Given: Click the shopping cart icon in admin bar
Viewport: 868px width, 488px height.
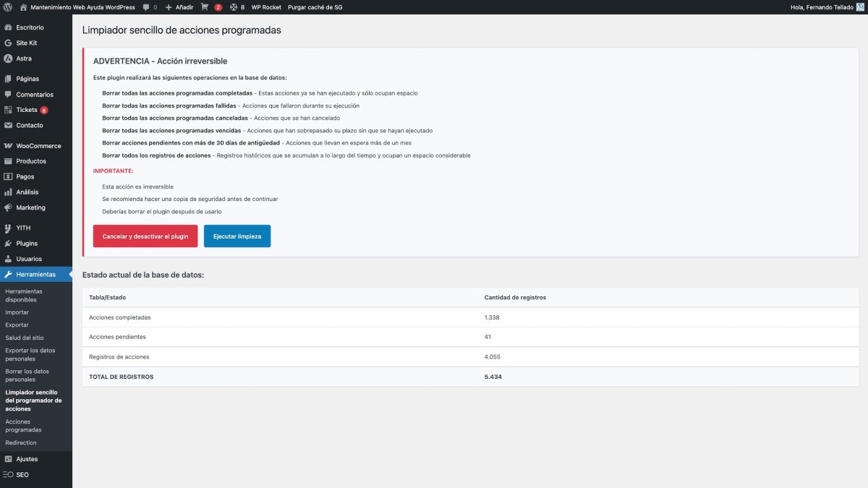Looking at the screenshot, I should pyautogui.click(x=205, y=7).
